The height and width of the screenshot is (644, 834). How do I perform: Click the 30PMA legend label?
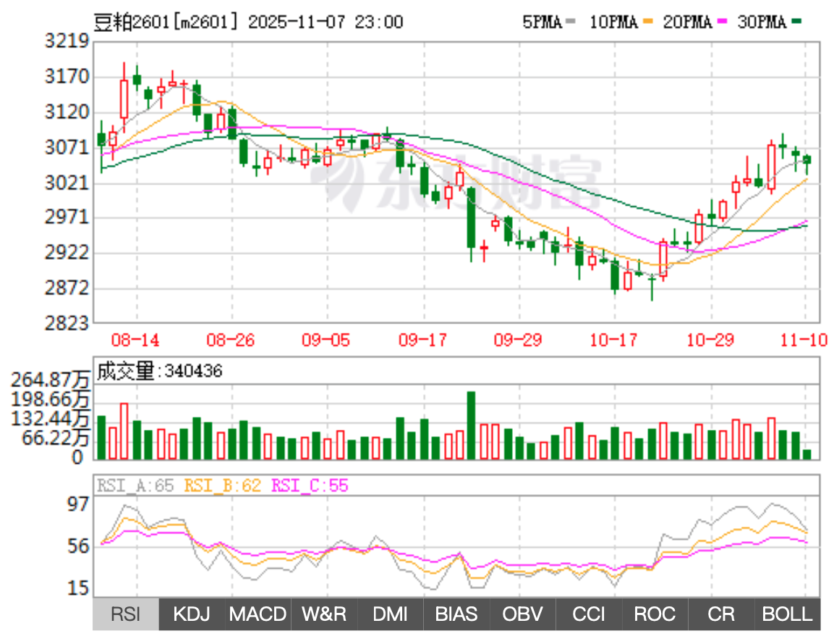pyautogui.click(x=762, y=22)
